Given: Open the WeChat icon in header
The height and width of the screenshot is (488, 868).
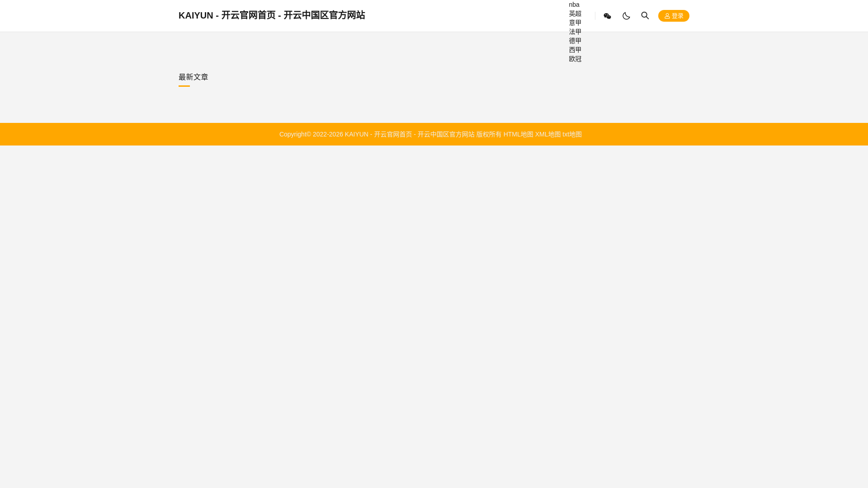Looking at the screenshot, I should click(607, 16).
